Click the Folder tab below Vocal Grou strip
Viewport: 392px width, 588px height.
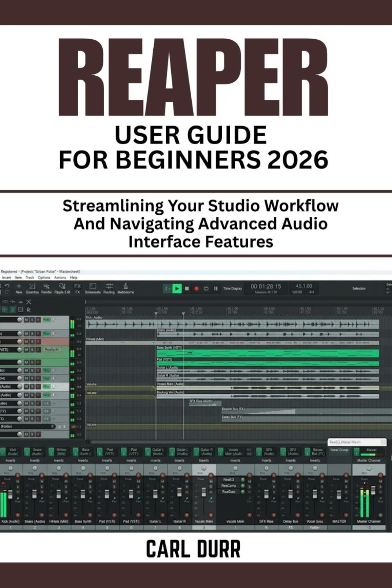[315, 528]
